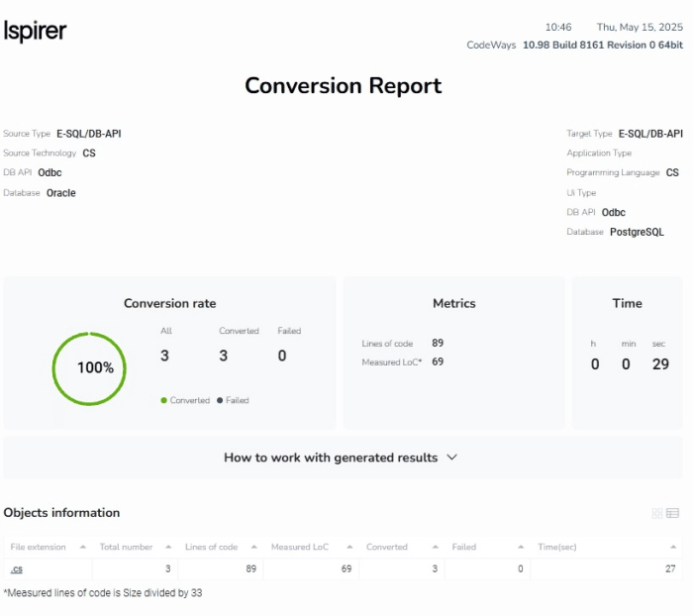
Task: Click the Ispirer logo
Action: (36, 31)
